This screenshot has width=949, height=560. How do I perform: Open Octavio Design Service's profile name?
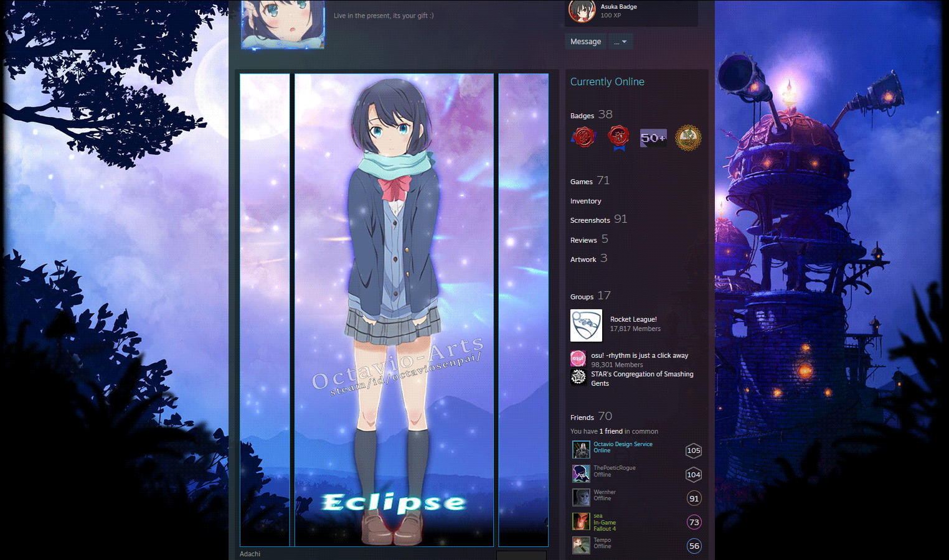click(x=623, y=444)
